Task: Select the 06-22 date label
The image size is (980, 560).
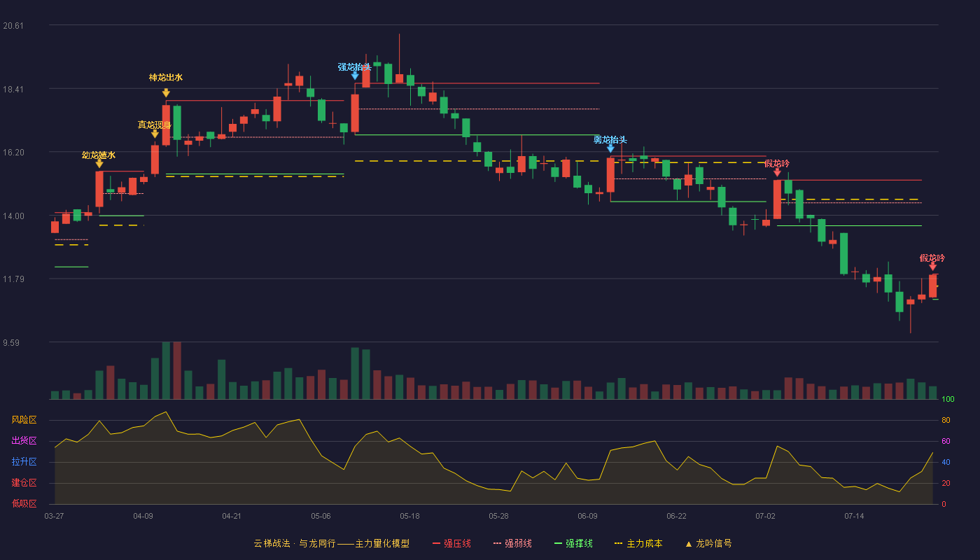Action: click(x=676, y=516)
